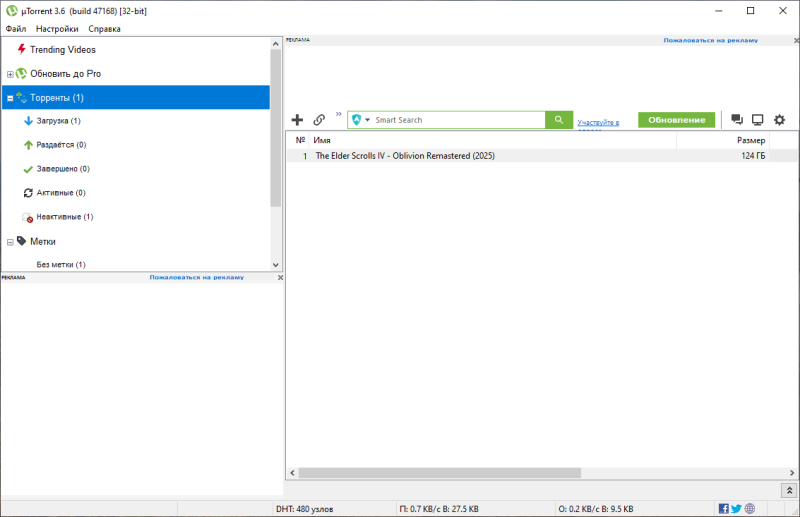Open the chat bubbles icon
The height and width of the screenshot is (517, 800).
coord(737,120)
